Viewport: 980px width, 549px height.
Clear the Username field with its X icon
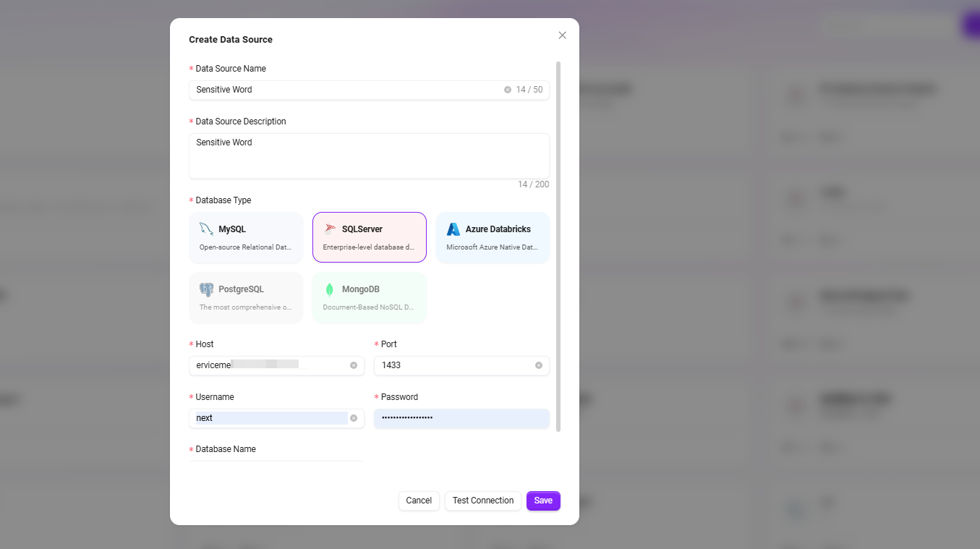coord(354,418)
